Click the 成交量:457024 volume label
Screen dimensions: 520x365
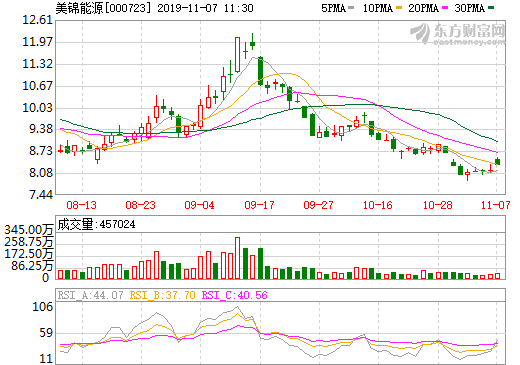[96, 224]
